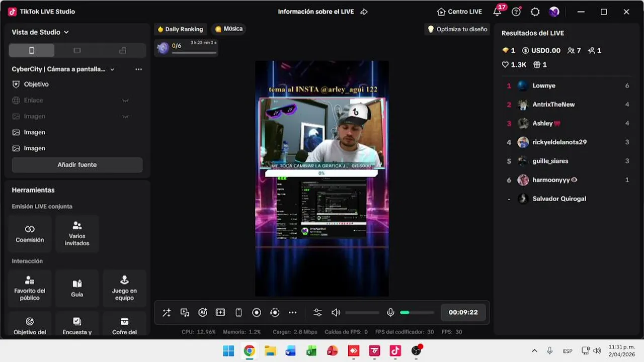Open the help question mark icon

(x=516, y=12)
